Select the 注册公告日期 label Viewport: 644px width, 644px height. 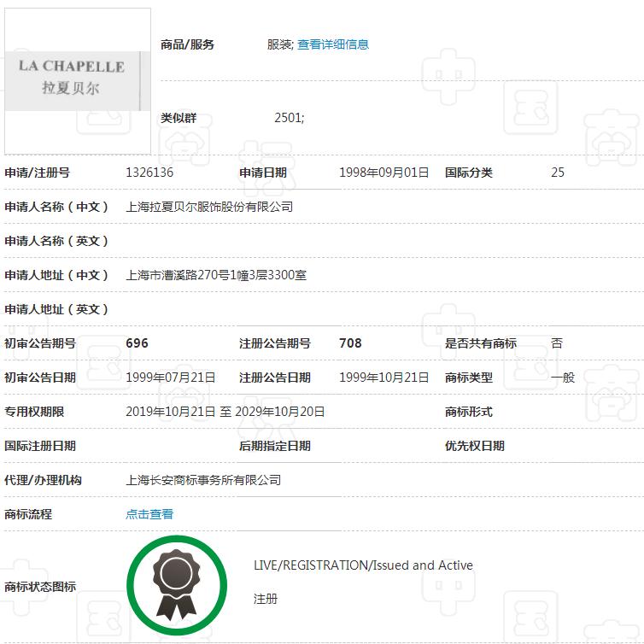(275, 377)
